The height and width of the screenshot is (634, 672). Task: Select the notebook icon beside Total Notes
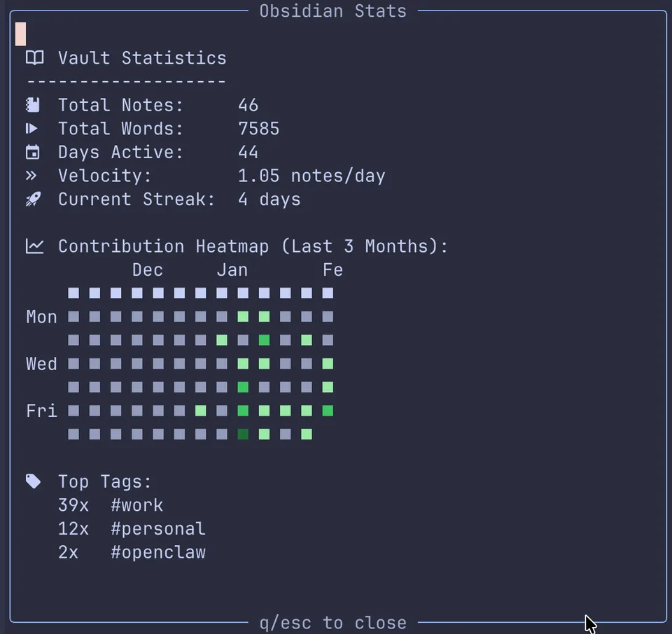coord(32,104)
